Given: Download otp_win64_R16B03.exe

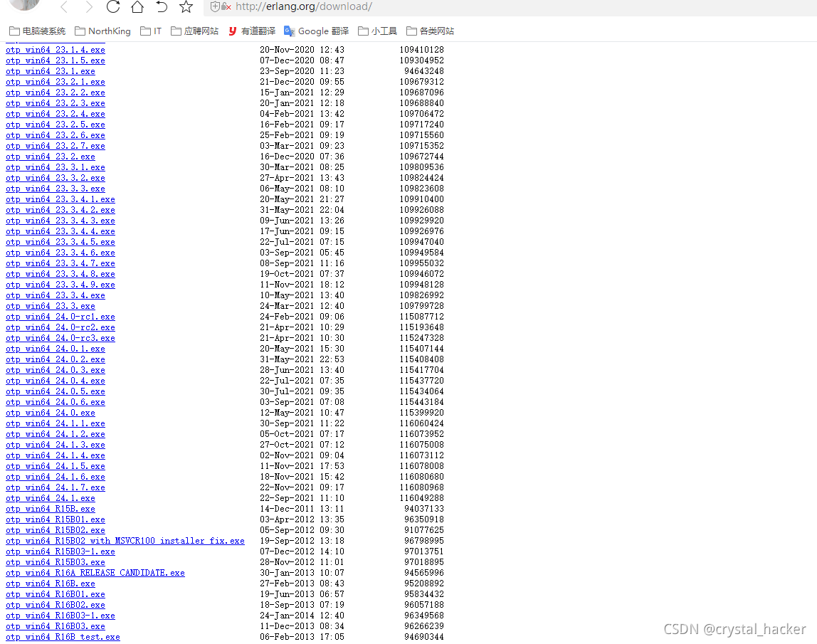Looking at the screenshot, I should [x=56, y=627].
